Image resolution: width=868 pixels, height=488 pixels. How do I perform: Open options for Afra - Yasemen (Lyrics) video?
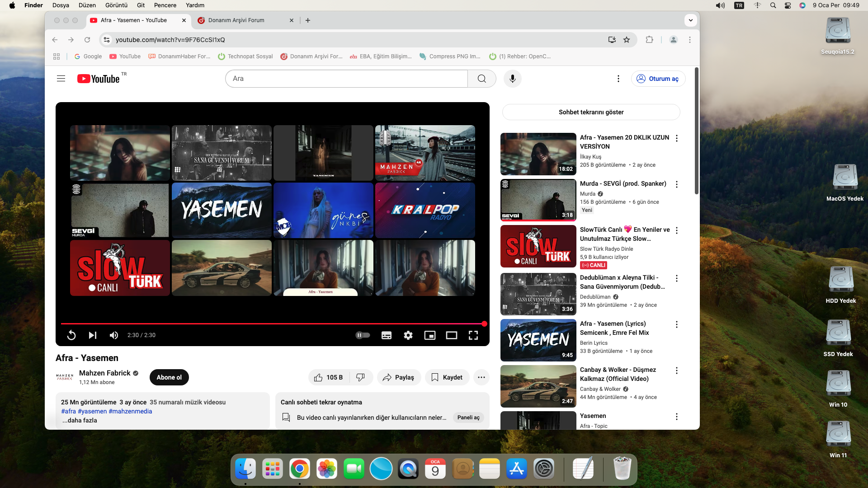click(x=676, y=324)
